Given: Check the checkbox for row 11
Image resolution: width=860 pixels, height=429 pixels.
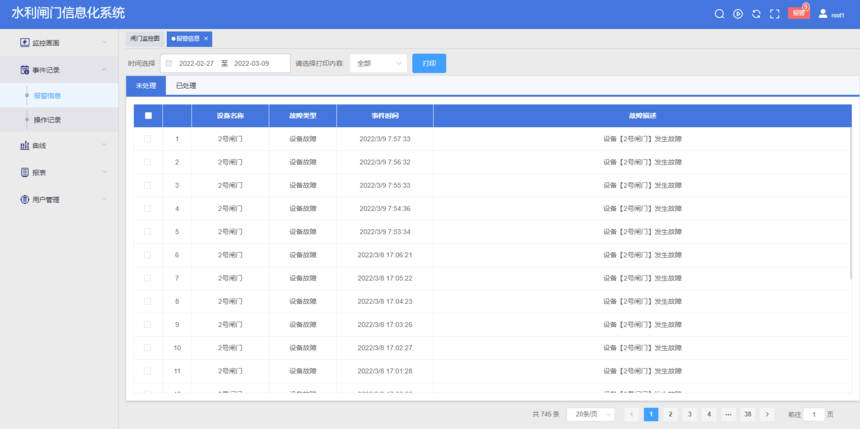Looking at the screenshot, I should 148,371.
